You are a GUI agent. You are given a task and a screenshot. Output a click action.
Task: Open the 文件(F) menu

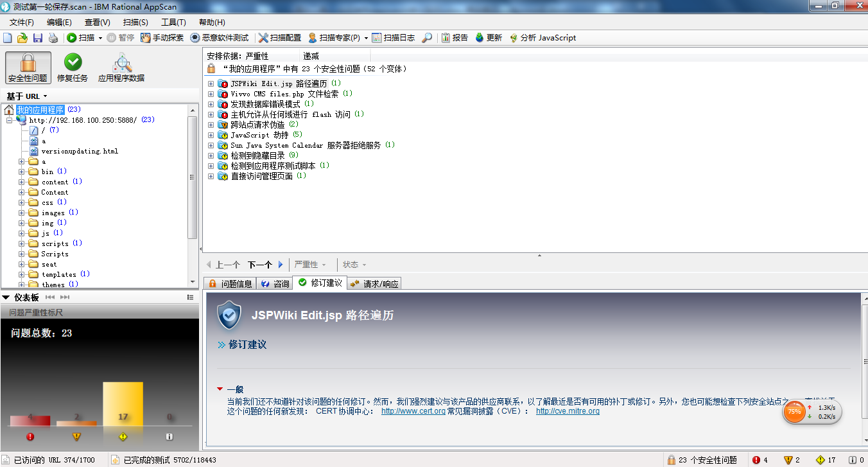(22, 22)
